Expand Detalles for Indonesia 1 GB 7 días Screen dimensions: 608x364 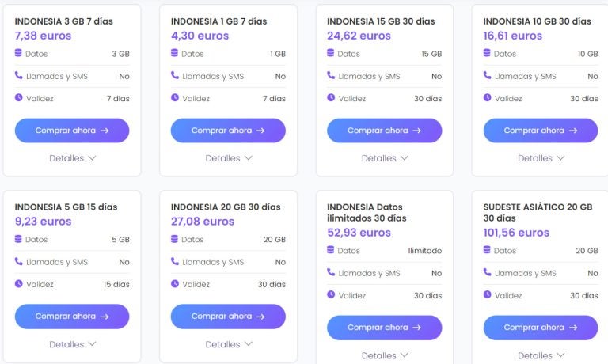pos(228,158)
